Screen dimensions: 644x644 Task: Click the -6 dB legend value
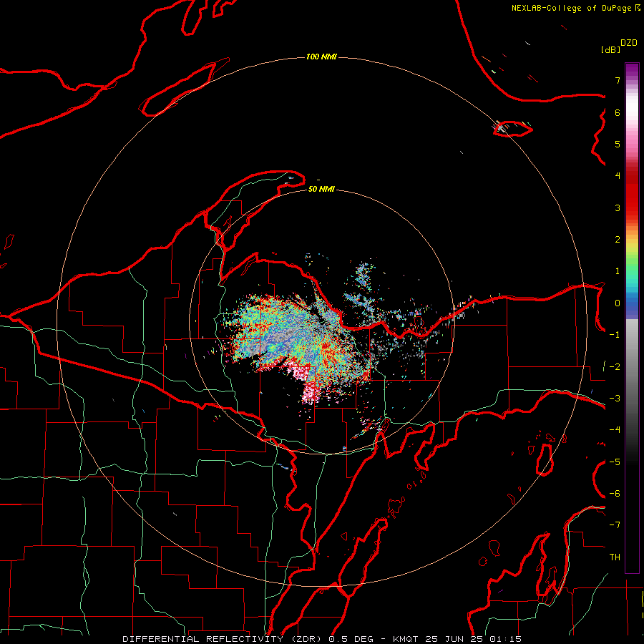click(x=615, y=494)
